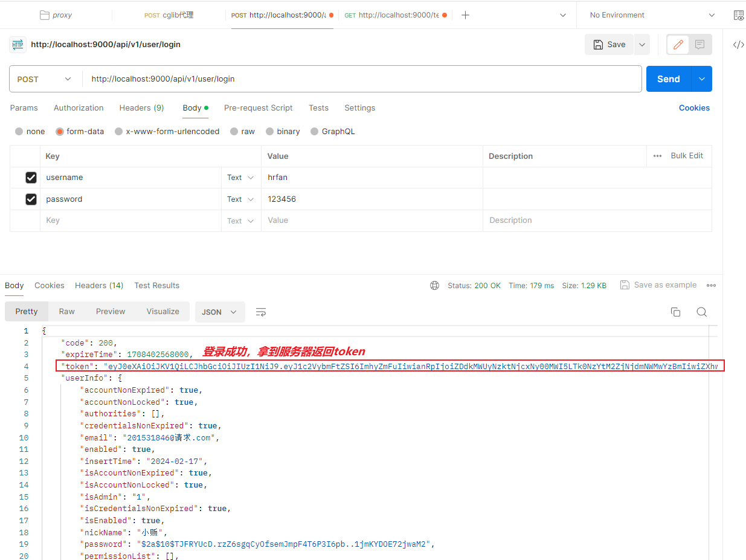Select the edit pencil icon

pyautogui.click(x=677, y=44)
